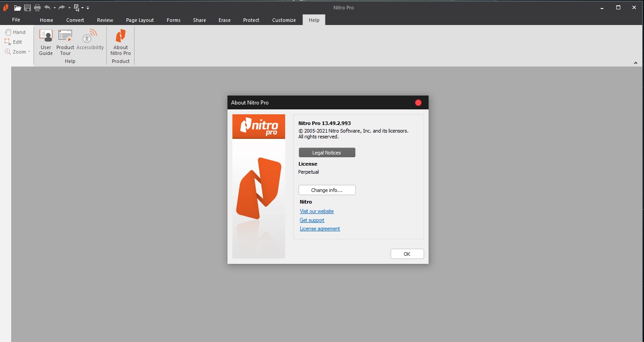Redo the action via forward arrow icon
This screenshot has height=342, width=644.
coord(62,8)
